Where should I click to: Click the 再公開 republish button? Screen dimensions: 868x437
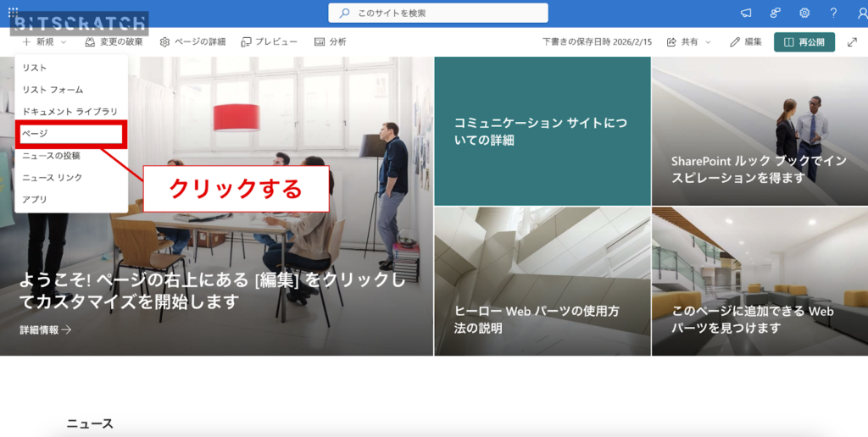click(x=804, y=41)
